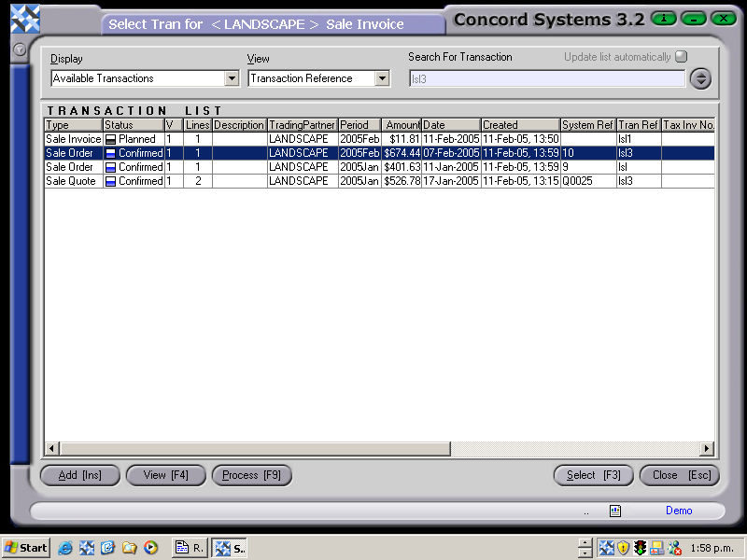Open the Start menu
747x560 pixels.
pos(23,548)
